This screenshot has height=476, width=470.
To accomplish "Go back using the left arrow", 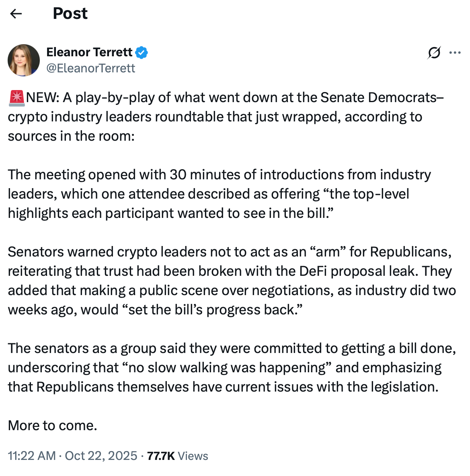I will click(16, 14).
